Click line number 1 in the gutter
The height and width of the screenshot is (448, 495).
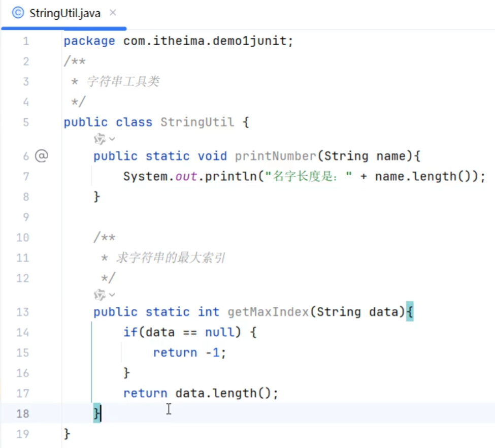coord(26,41)
